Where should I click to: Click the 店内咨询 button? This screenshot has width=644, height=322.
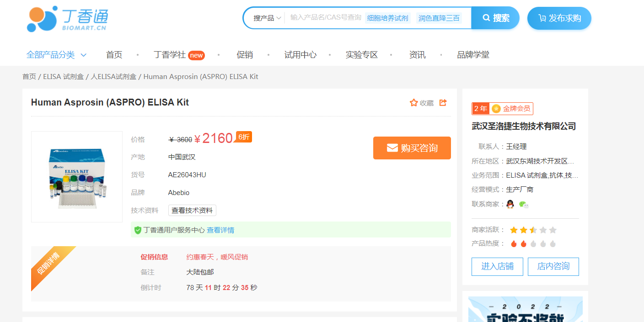click(x=553, y=267)
